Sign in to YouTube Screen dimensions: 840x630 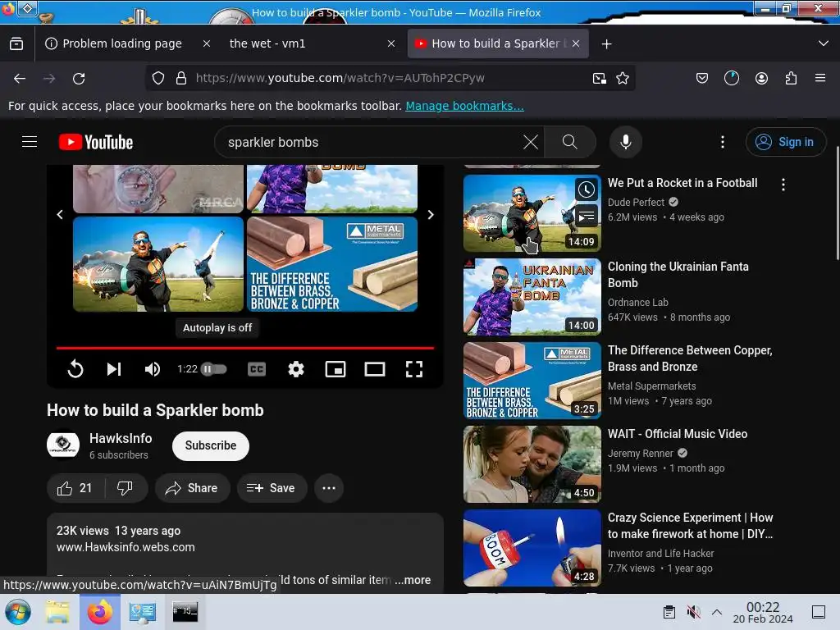(x=785, y=142)
